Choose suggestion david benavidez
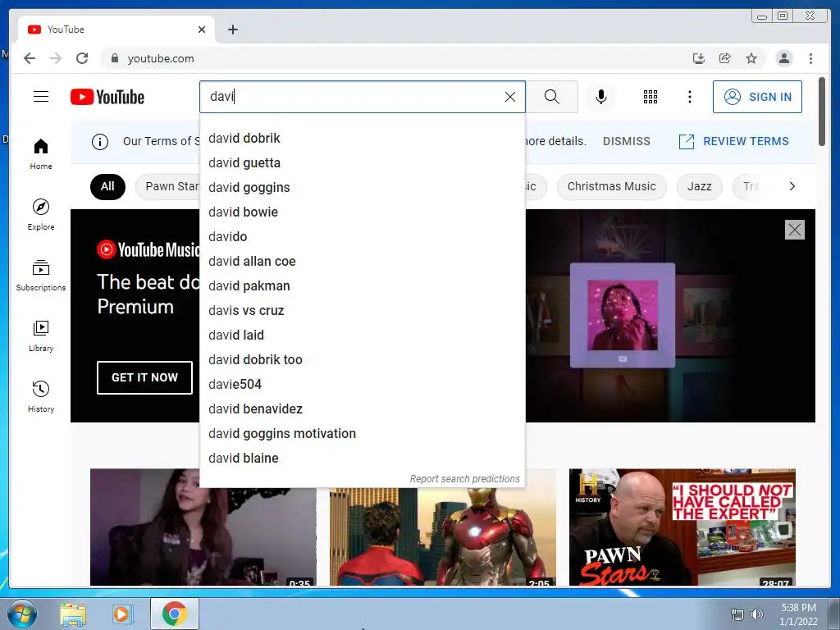Screen dimensions: 840x630 (362, 409)
